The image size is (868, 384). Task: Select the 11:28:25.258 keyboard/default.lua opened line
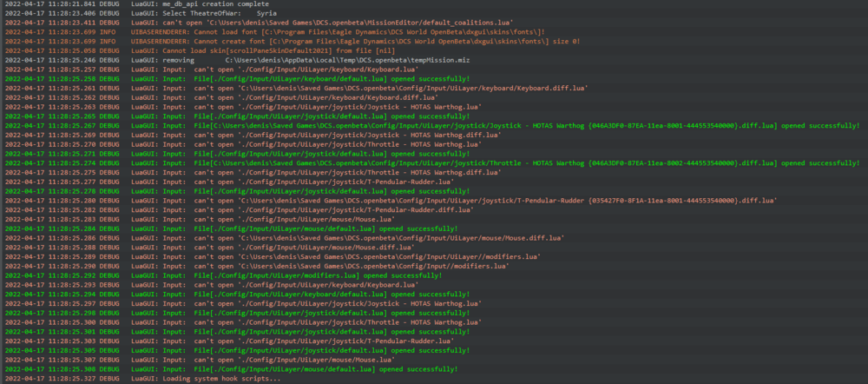pyautogui.click(x=237, y=79)
